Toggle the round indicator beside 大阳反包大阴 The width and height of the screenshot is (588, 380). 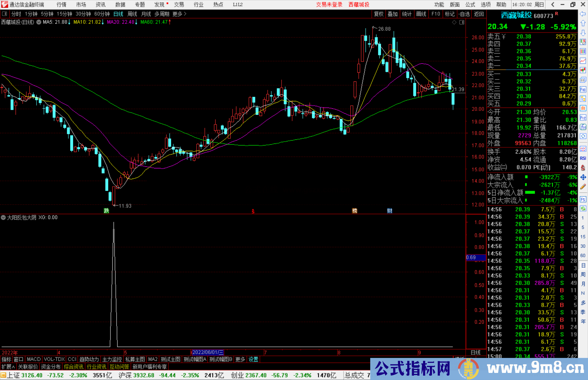[x=3, y=217]
